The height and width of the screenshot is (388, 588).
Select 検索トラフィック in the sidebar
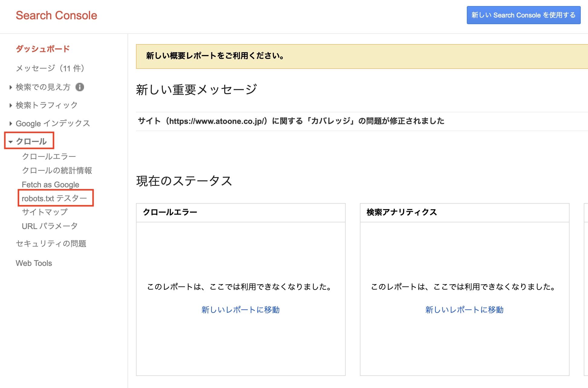click(x=47, y=105)
